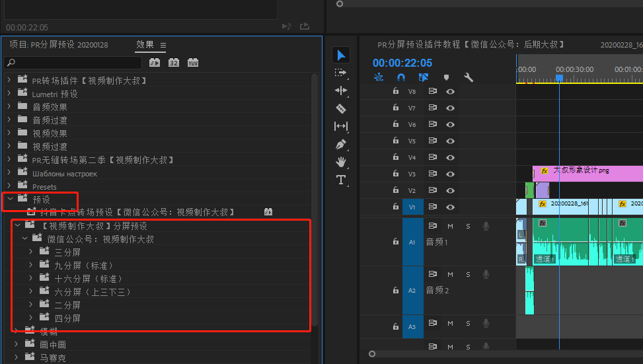Image resolution: width=643 pixels, height=364 pixels.
Task: Select the Ripple Edit tool
Action: [341, 91]
